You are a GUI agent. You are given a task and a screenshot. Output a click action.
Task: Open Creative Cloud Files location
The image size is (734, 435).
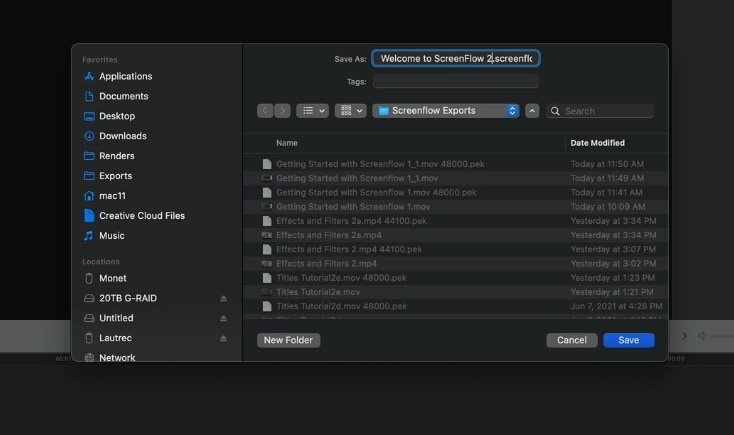point(141,216)
